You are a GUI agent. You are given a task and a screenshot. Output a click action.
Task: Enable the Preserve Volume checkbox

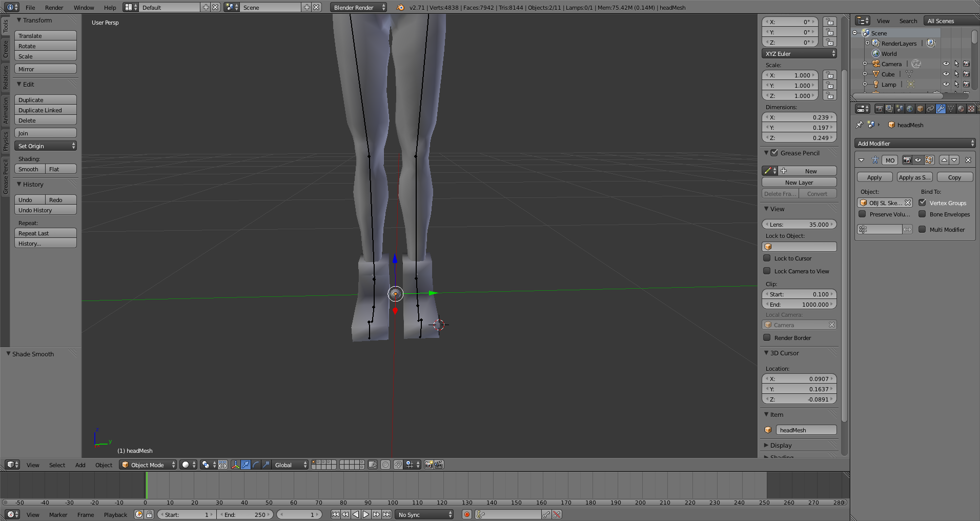click(862, 214)
